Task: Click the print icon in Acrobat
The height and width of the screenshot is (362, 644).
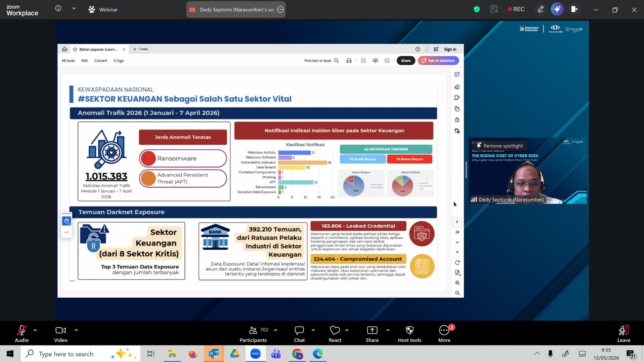Action: coord(387,61)
